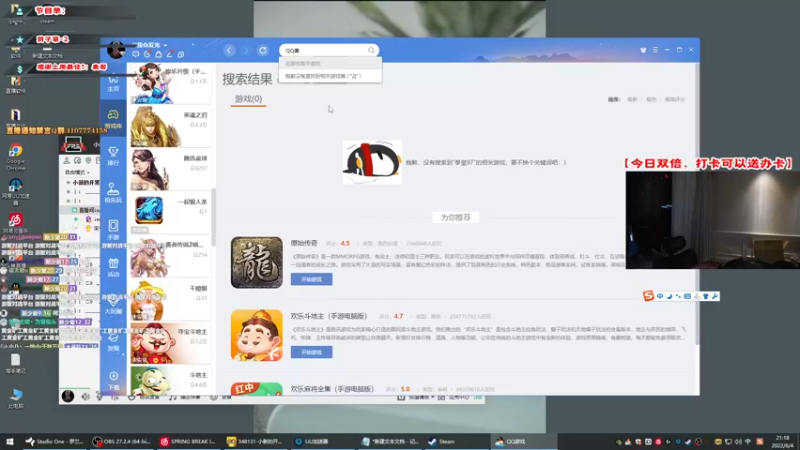Select 一起狼人杀 in the game list
800x450 pixels.
click(x=170, y=213)
